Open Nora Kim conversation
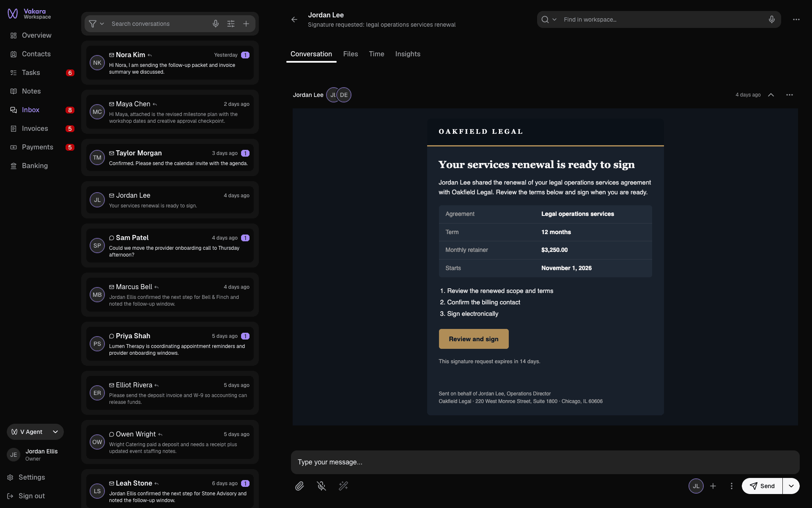This screenshot has height=508, width=812. click(170, 63)
